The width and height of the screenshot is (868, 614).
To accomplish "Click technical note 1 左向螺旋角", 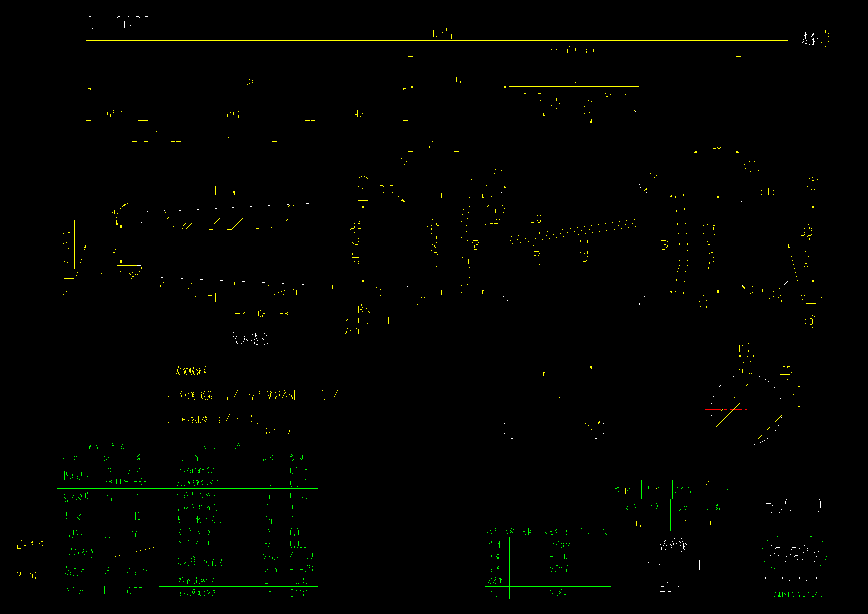I will (x=189, y=371).
